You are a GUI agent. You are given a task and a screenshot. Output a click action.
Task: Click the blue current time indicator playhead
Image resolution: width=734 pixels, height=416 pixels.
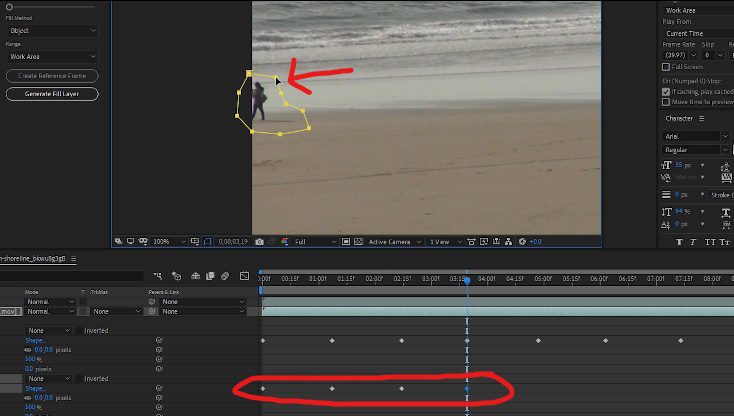467,279
